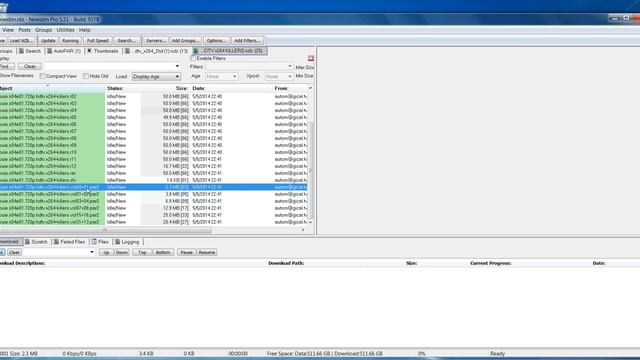Click the post list horizontal scrollbar thumb

[105, 230]
